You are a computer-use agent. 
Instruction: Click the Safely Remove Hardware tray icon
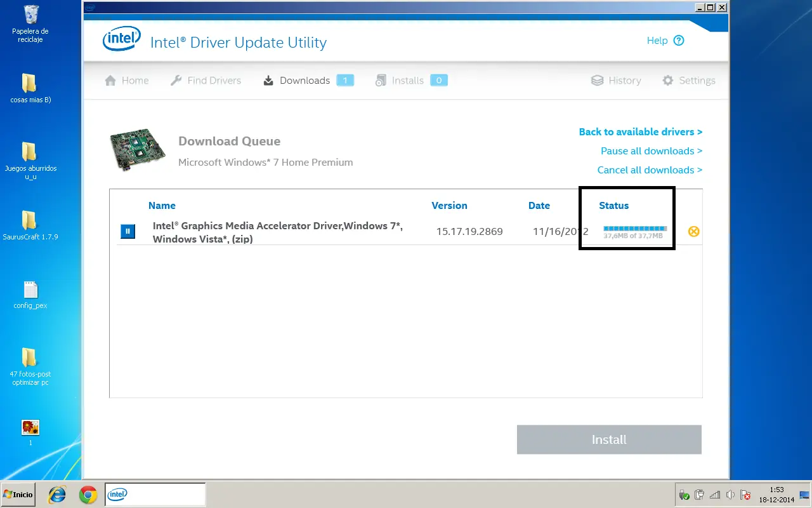pyautogui.click(x=684, y=495)
